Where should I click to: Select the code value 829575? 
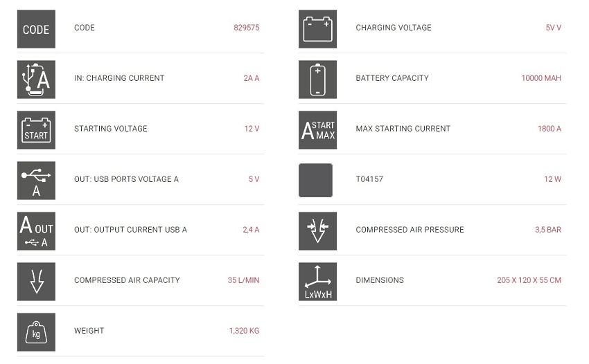(x=247, y=28)
